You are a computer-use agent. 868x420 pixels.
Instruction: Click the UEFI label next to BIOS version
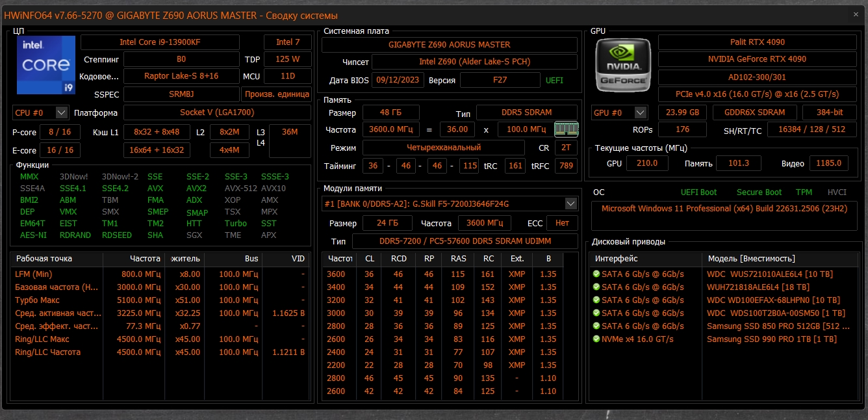554,81
